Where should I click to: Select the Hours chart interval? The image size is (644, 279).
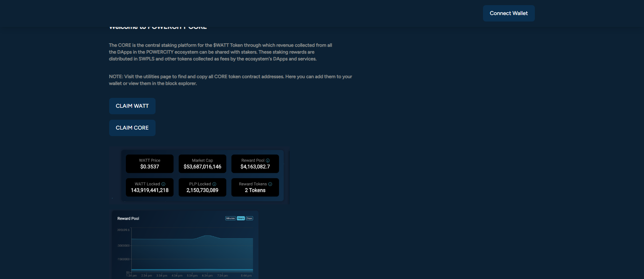point(241,218)
